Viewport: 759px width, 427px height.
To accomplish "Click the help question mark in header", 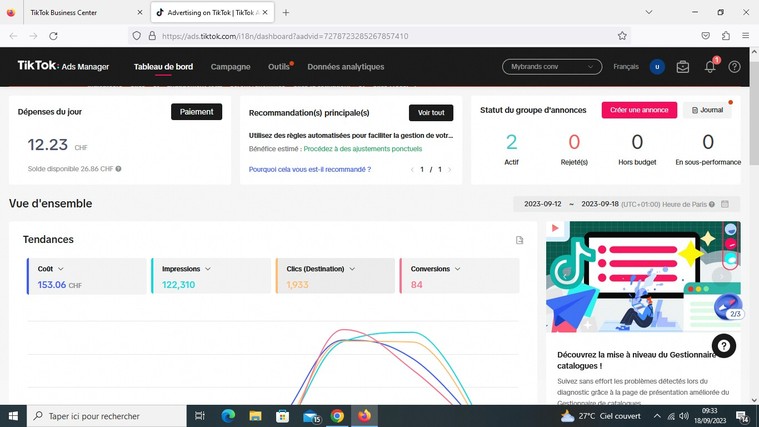I will [x=735, y=67].
